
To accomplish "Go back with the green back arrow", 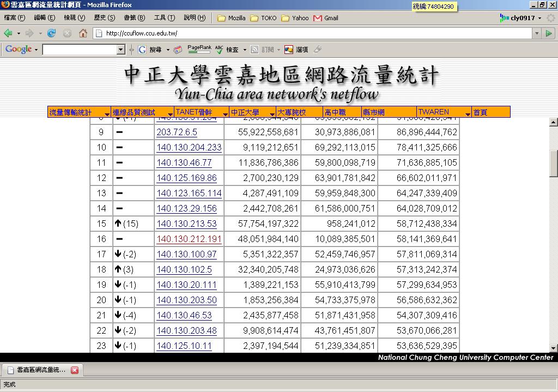I will [x=8, y=33].
